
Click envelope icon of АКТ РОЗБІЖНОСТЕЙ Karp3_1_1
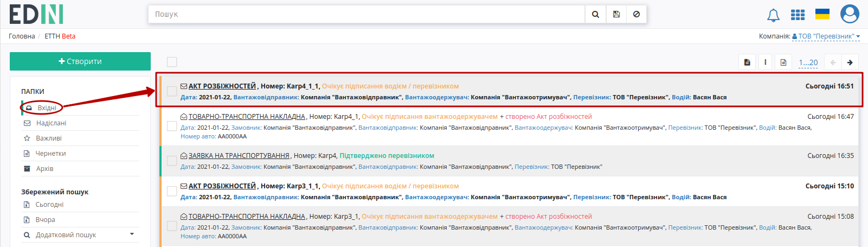tap(184, 186)
